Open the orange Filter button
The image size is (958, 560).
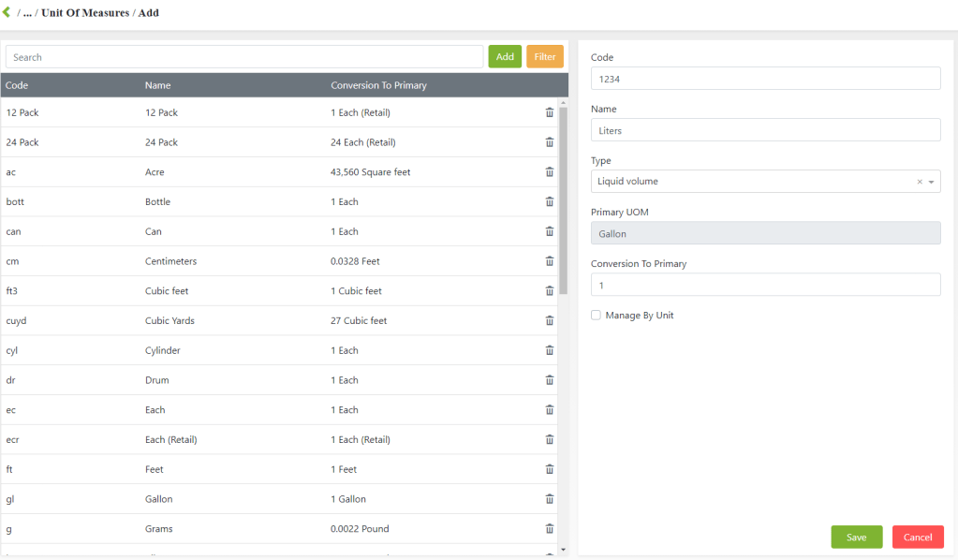tap(544, 57)
